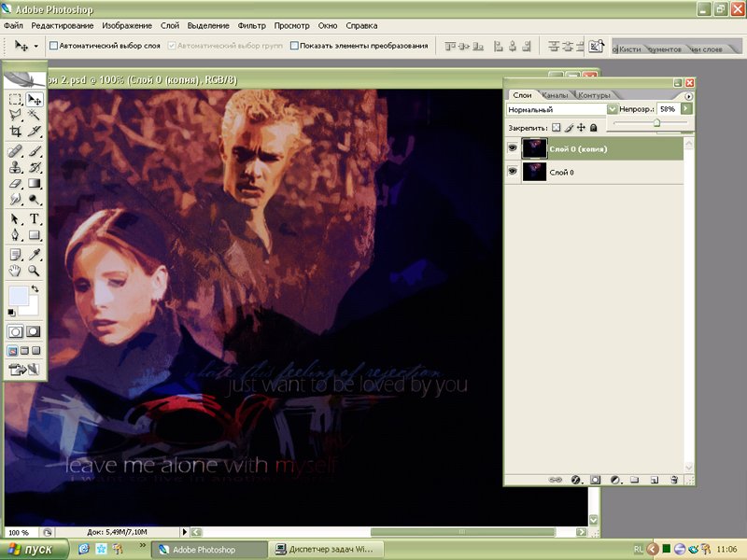Choose the Zoom magnifier tool
The width and height of the screenshot is (747, 560).
[35, 271]
